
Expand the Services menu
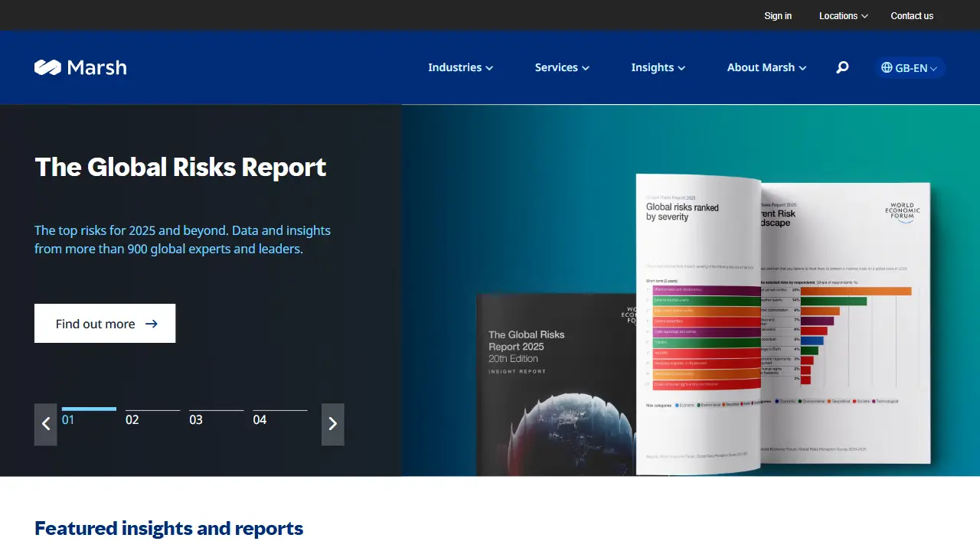click(562, 67)
